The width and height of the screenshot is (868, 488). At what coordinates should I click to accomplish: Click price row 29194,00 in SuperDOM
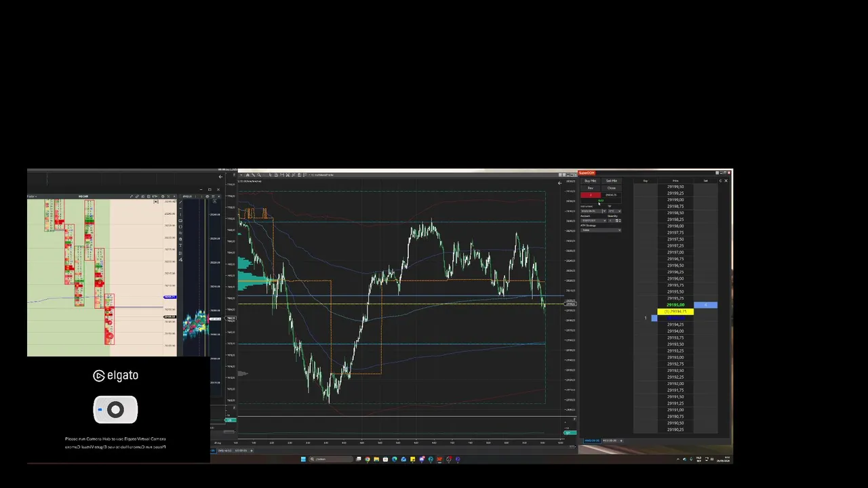click(675, 331)
